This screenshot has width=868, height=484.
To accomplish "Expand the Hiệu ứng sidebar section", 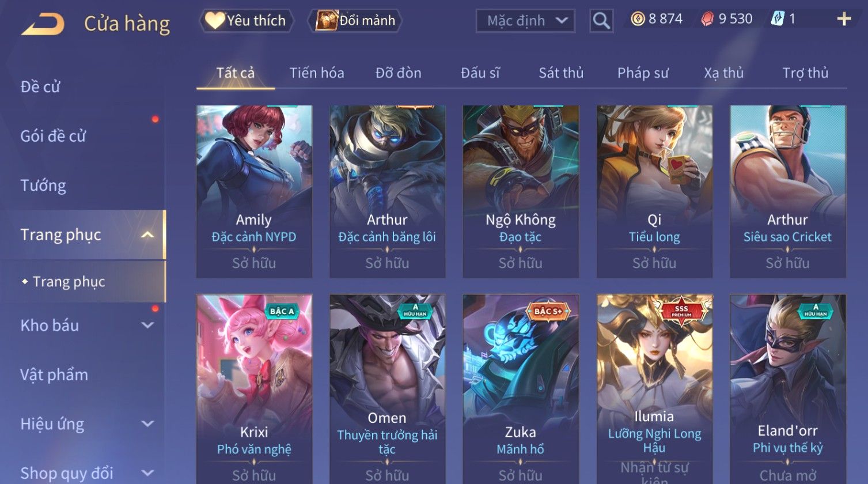I will tap(147, 424).
